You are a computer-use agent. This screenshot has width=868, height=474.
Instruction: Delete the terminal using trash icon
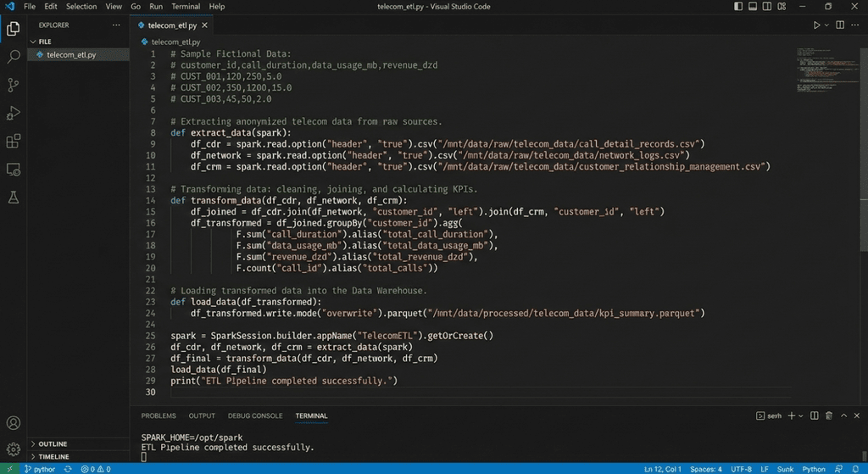click(828, 415)
